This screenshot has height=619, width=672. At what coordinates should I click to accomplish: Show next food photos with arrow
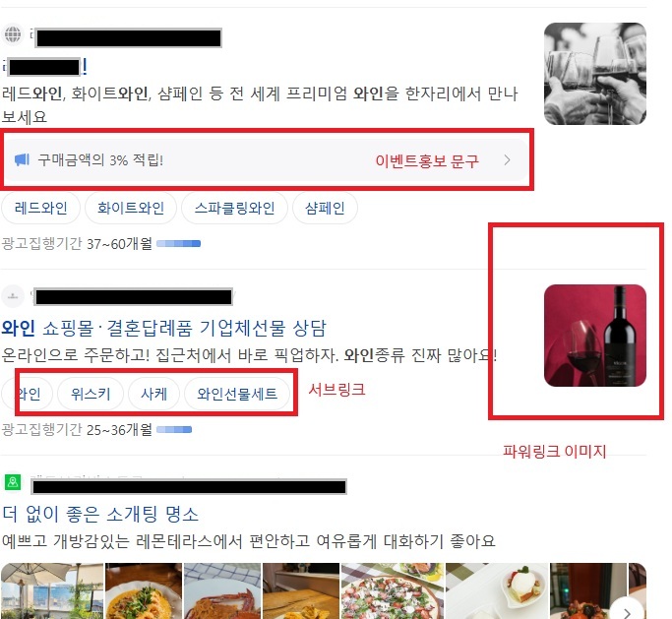[x=627, y=611]
